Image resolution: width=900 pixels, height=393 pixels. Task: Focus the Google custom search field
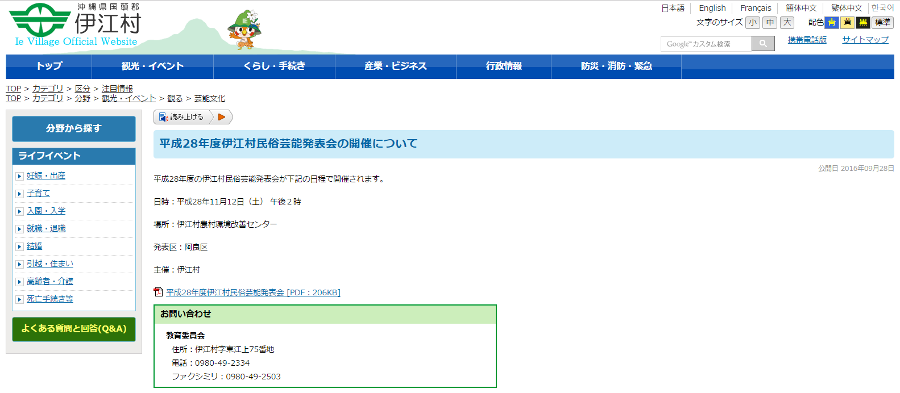point(706,44)
